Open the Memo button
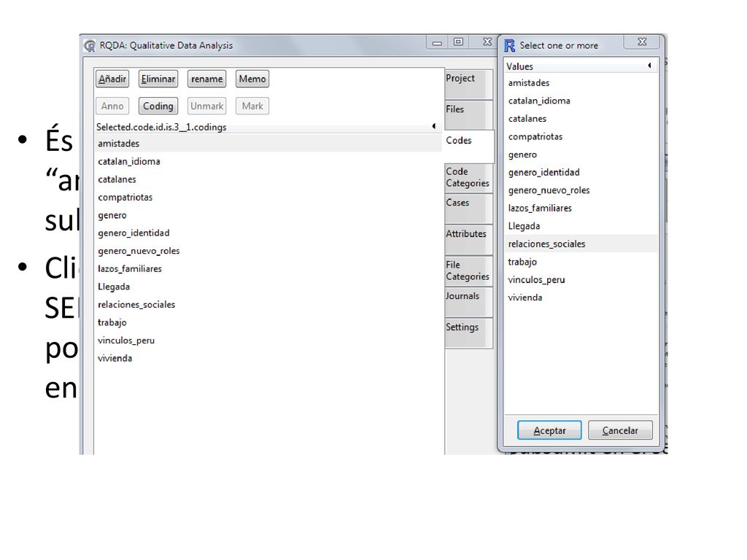The height and width of the screenshot is (560, 747). pyautogui.click(x=252, y=79)
